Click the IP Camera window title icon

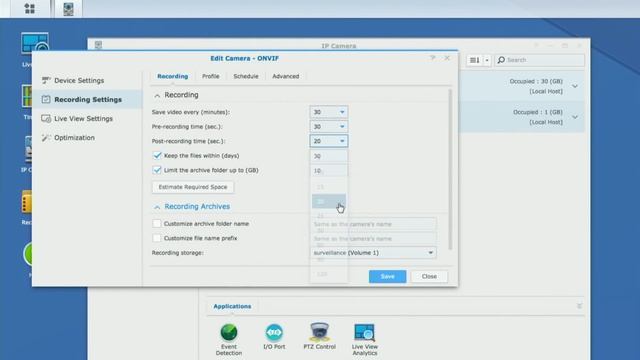point(98,45)
